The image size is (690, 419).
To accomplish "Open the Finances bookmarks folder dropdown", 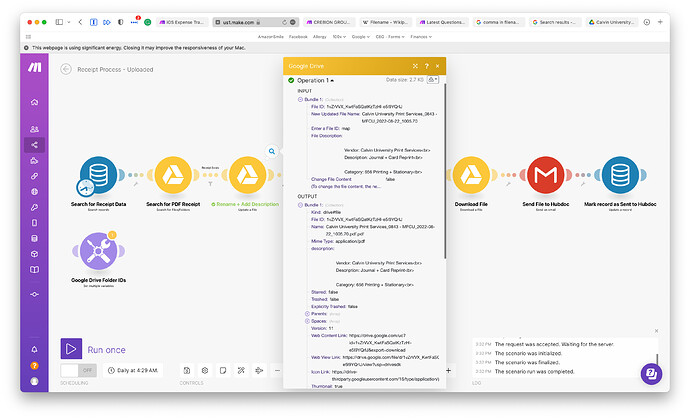I will click(421, 37).
